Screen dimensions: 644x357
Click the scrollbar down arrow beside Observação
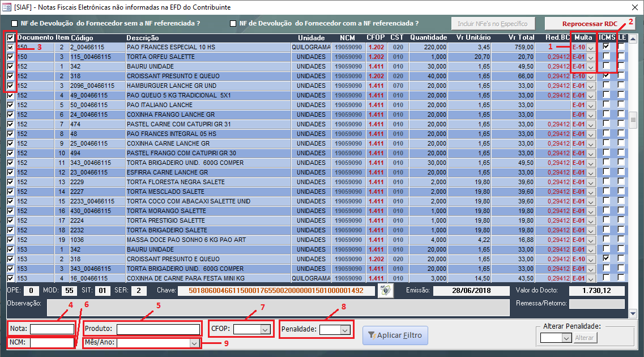click(633, 313)
